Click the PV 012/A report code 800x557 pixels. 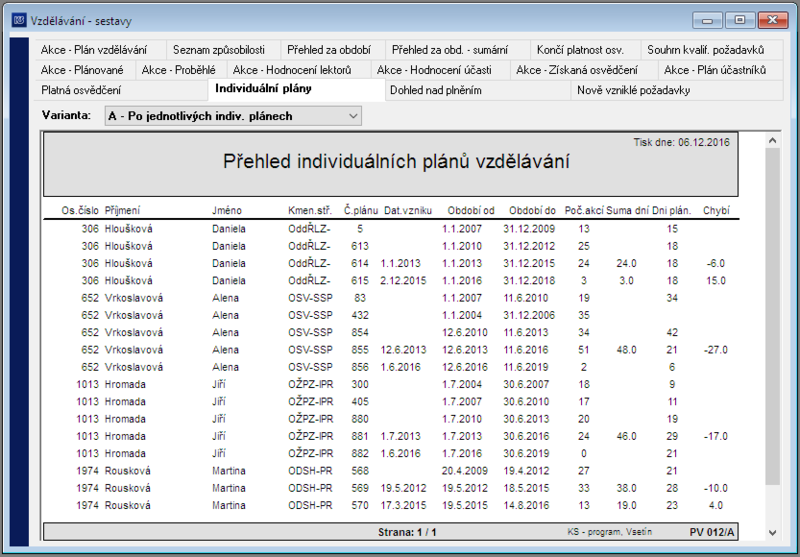coord(712,533)
